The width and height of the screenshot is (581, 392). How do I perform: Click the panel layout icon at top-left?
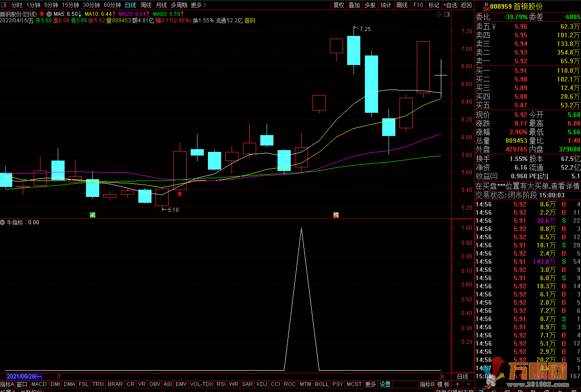(x=5, y=5)
